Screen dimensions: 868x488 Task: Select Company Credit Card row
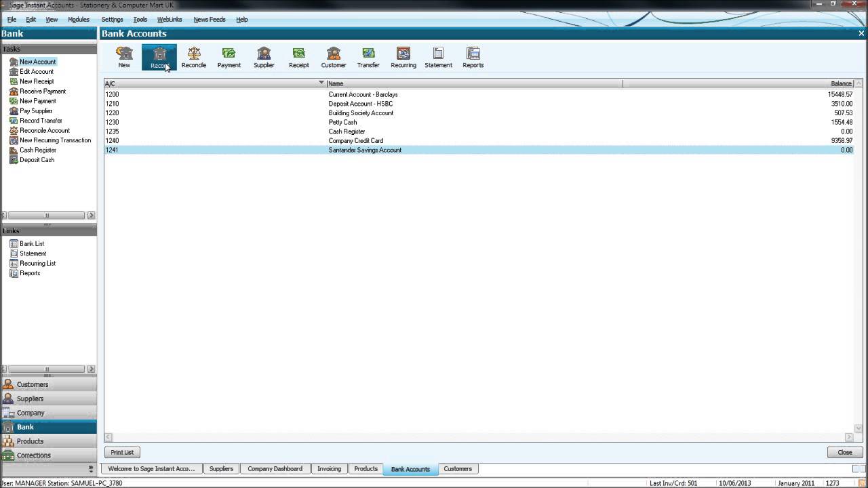coord(478,141)
